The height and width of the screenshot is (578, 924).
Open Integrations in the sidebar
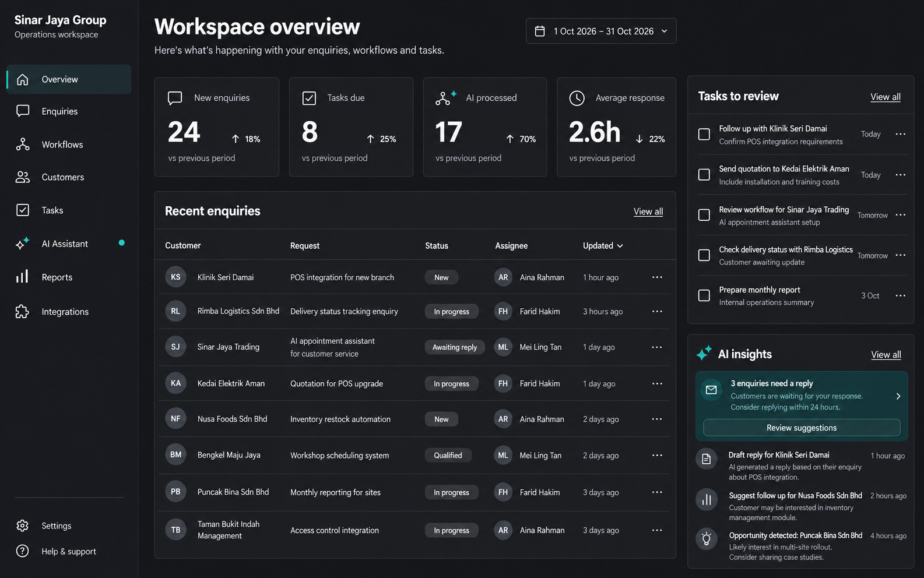pos(69,312)
